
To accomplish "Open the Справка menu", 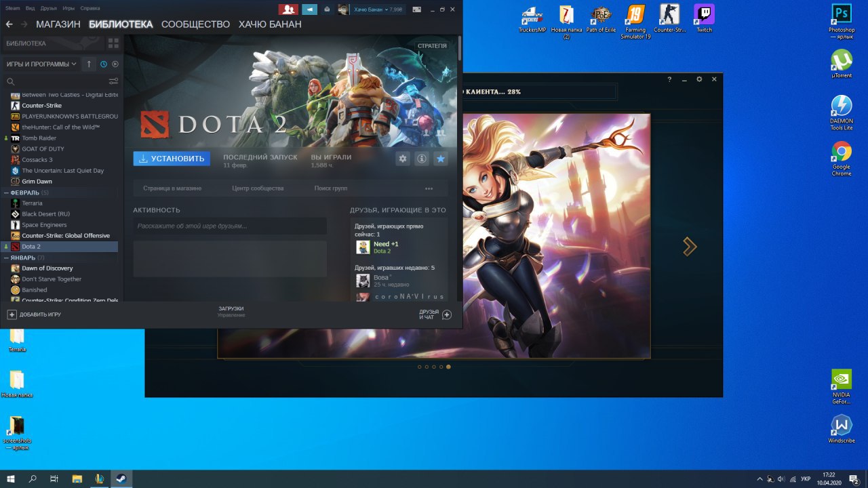I will [90, 8].
